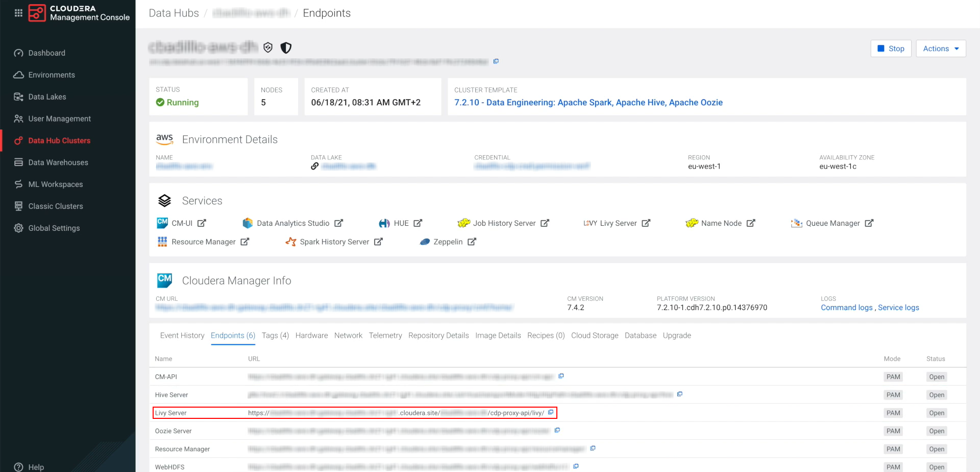Click the Spark History Server external link icon
Viewport: 980px width, 472px height.
click(378, 242)
